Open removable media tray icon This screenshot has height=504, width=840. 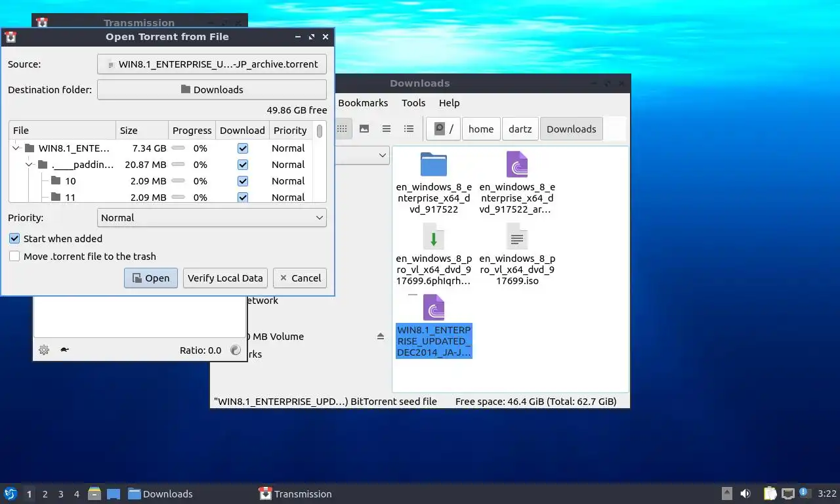(x=727, y=493)
